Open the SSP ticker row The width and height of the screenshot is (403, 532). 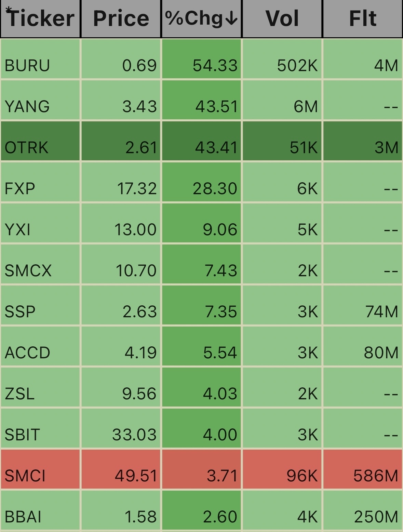tap(20, 311)
